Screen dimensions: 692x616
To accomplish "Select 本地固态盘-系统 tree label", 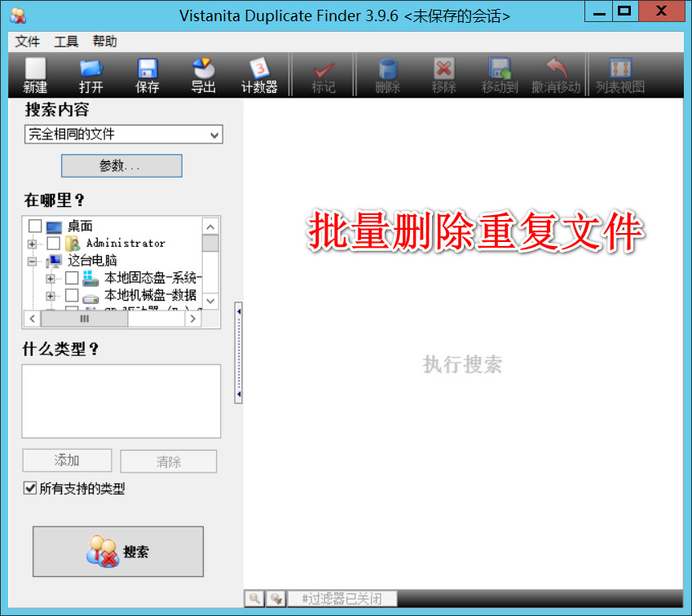I will (x=152, y=278).
